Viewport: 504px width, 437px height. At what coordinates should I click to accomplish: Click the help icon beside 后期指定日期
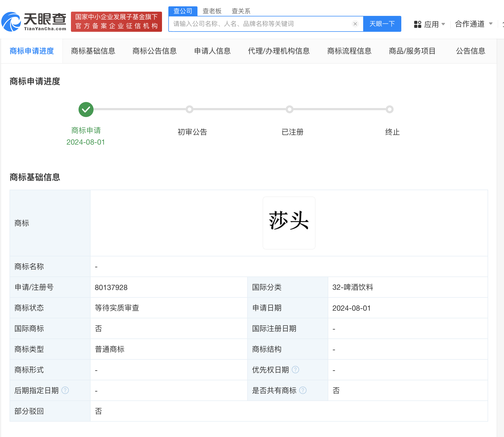click(65, 390)
